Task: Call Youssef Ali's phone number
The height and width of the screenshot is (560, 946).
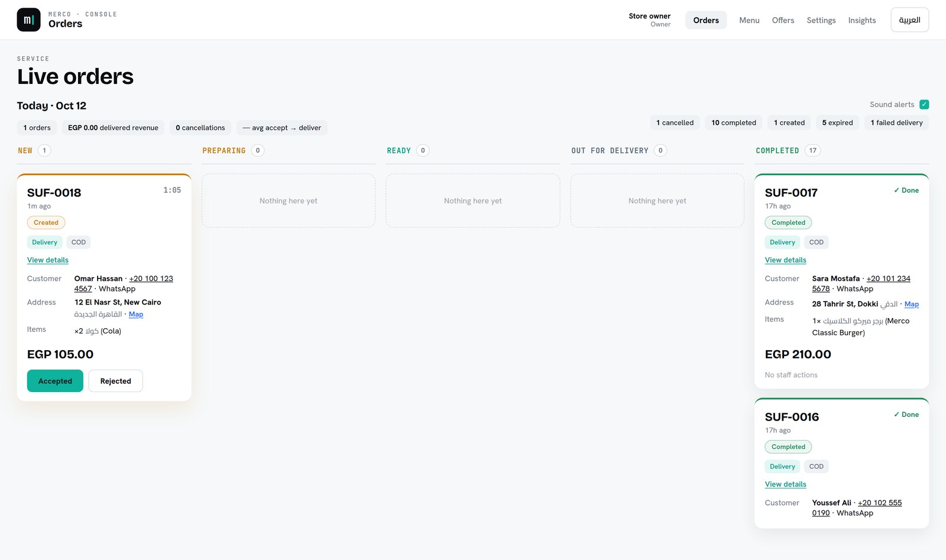Action: 880,503
